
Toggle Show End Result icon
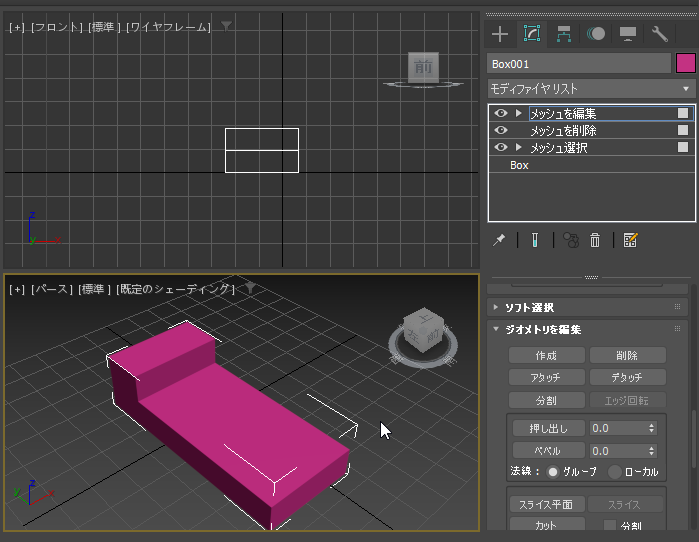click(x=535, y=240)
